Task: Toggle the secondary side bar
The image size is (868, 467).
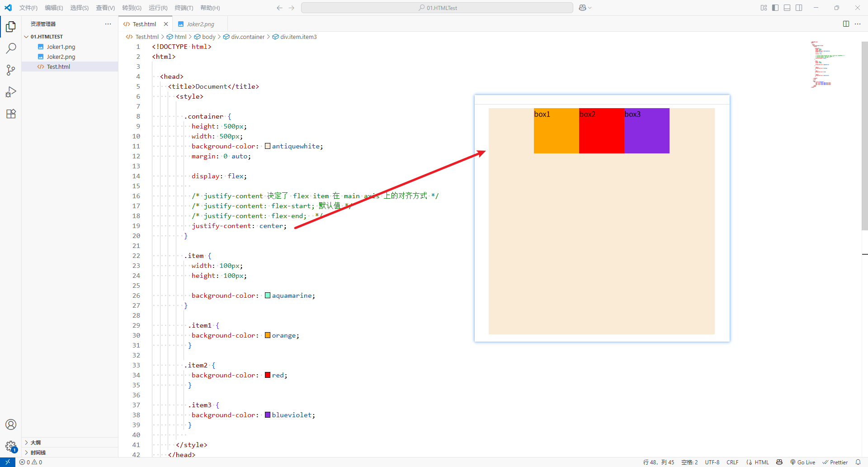Action: tap(799, 8)
